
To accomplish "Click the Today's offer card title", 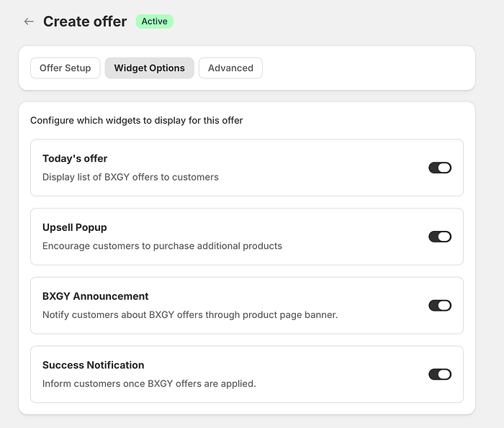I will point(75,159).
